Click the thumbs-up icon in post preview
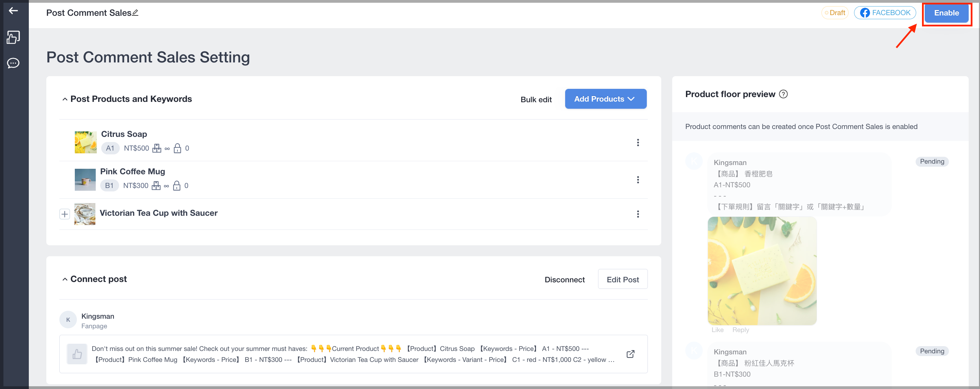The image size is (980, 389). 77,354
